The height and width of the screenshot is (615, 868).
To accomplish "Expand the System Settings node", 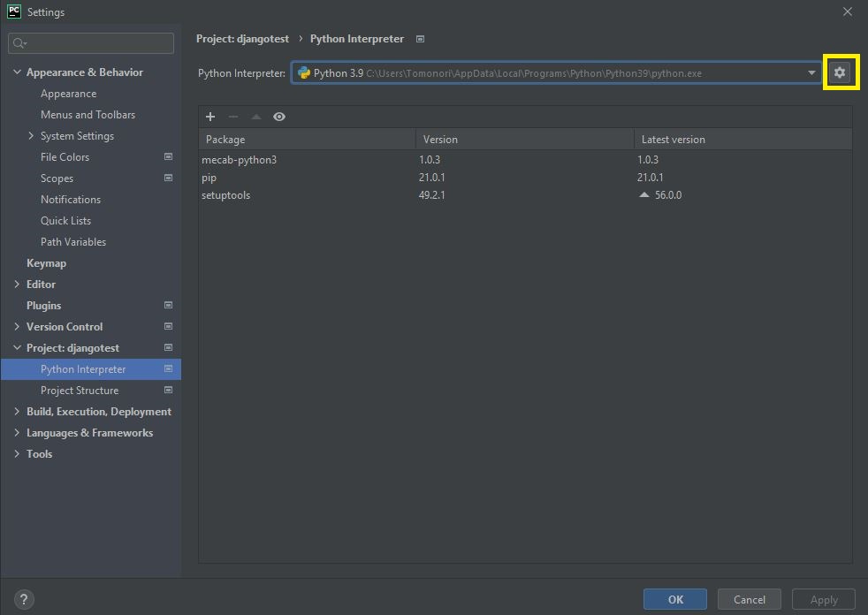I will 31,136.
